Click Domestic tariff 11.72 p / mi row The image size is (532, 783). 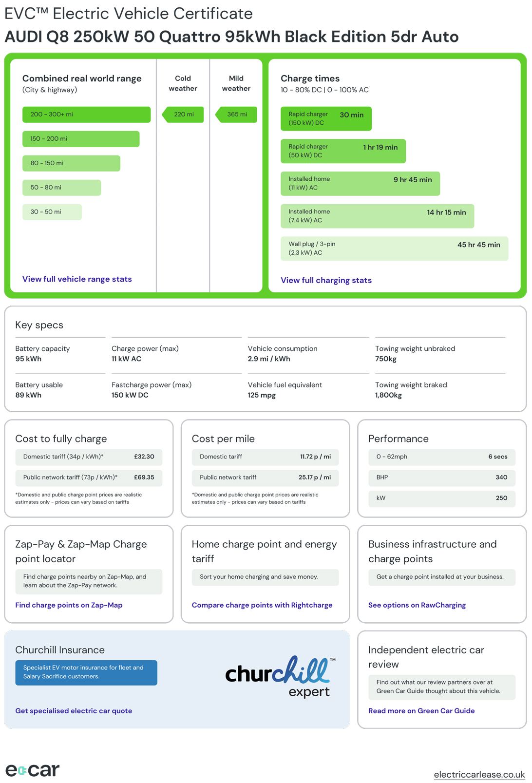(x=265, y=457)
